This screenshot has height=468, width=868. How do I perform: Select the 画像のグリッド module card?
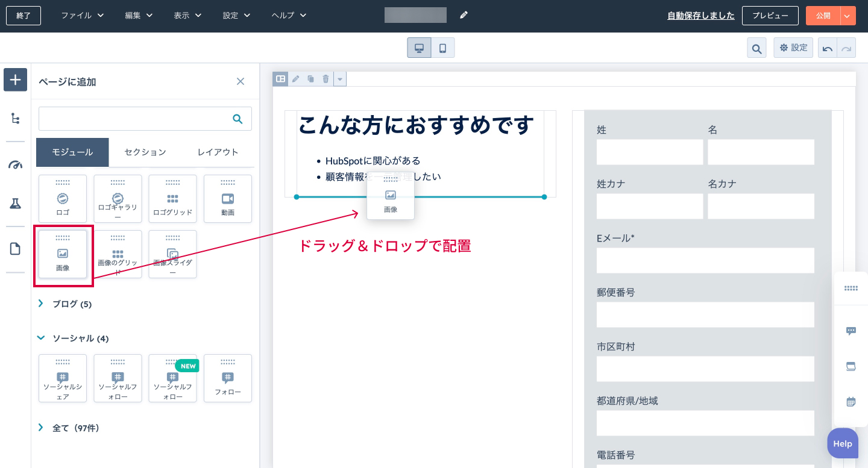(118, 254)
